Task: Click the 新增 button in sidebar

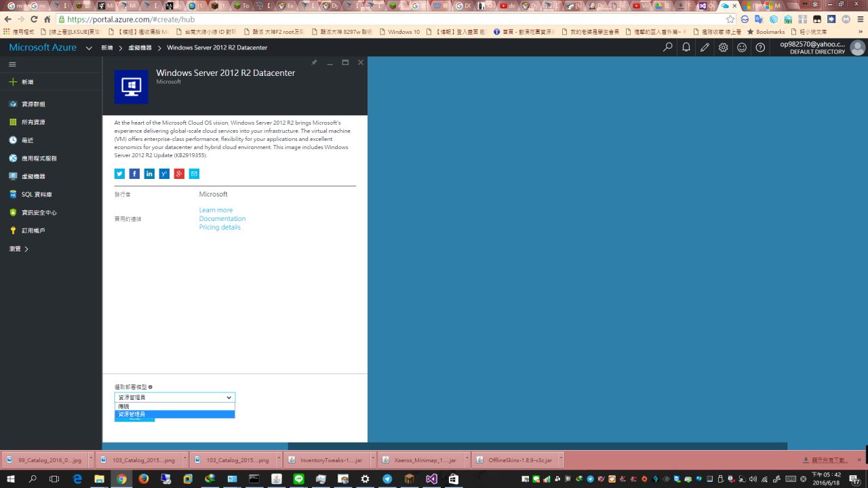Action: pyautogui.click(x=27, y=82)
